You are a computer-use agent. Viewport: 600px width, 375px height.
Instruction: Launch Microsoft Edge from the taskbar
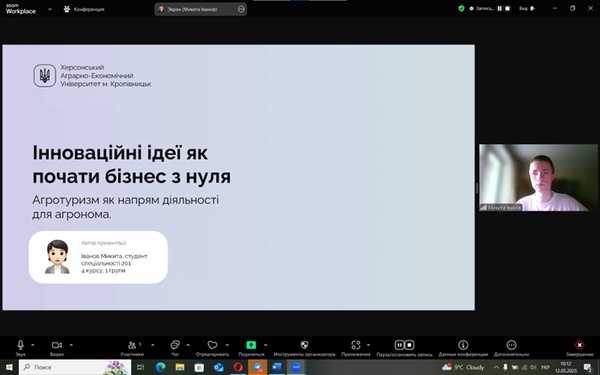pyautogui.click(x=160, y=367)
